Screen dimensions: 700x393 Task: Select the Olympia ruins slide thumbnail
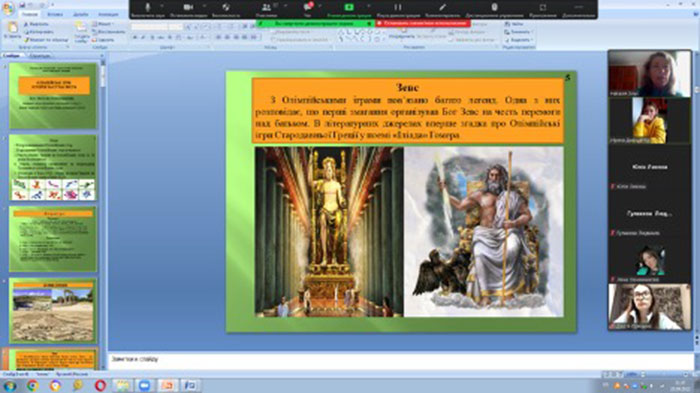point(53,311)
